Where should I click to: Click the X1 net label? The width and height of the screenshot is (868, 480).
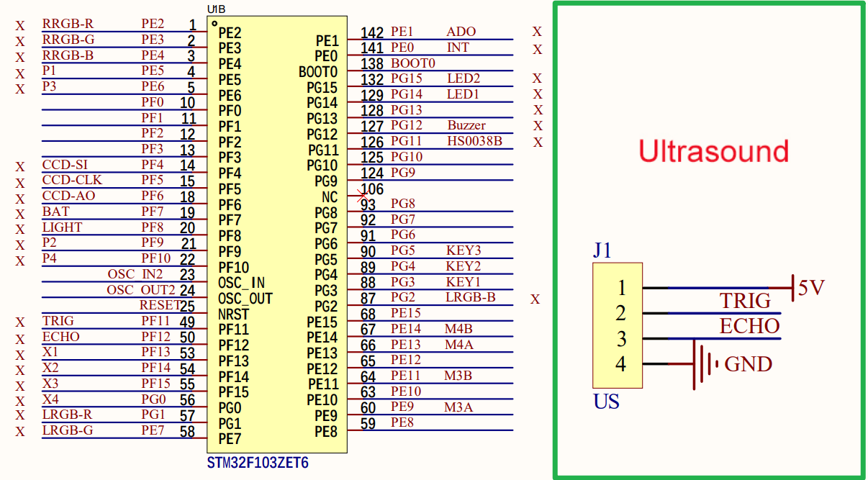click(x=50, y=352)
